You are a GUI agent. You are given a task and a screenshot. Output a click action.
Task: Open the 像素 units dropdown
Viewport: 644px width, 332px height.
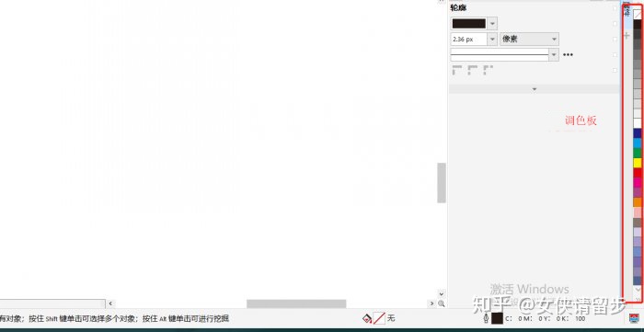point(529,40)
